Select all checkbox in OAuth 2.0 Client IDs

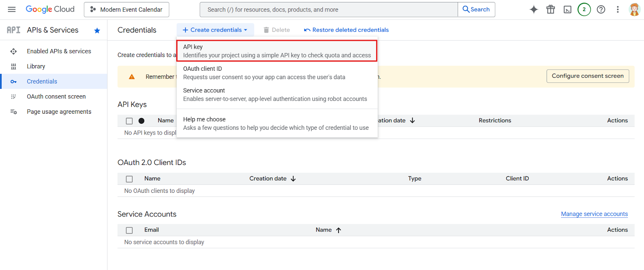tap(129, 179)
